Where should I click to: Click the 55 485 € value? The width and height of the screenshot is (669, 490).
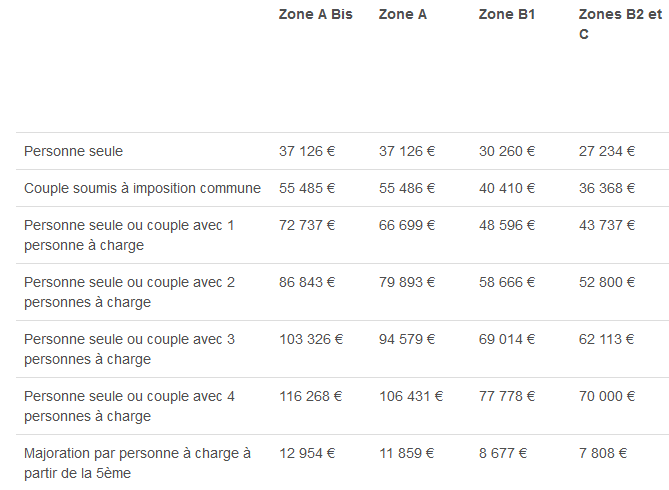click(307, 188)
